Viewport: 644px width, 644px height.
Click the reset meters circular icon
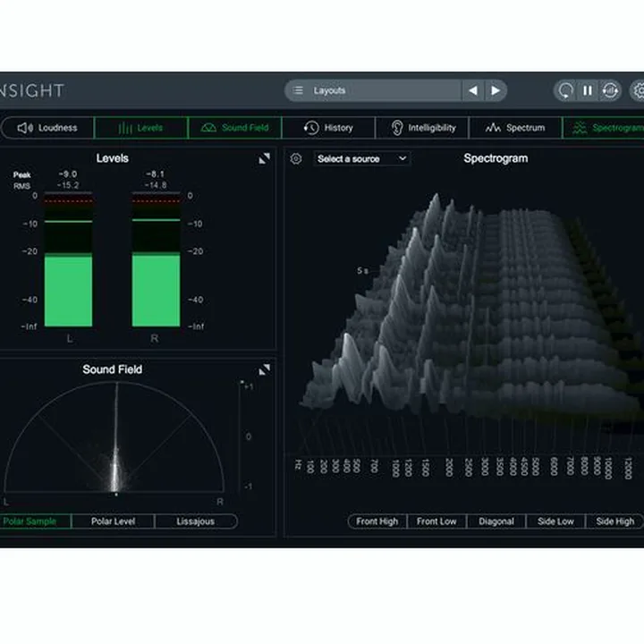[x=565, y=90]
